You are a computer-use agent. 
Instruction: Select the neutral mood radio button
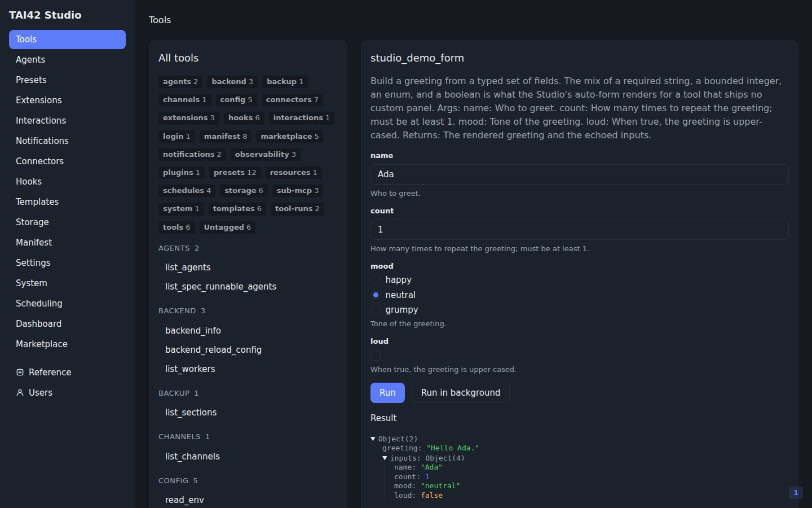pyautogui.click(x=376, y=295)
